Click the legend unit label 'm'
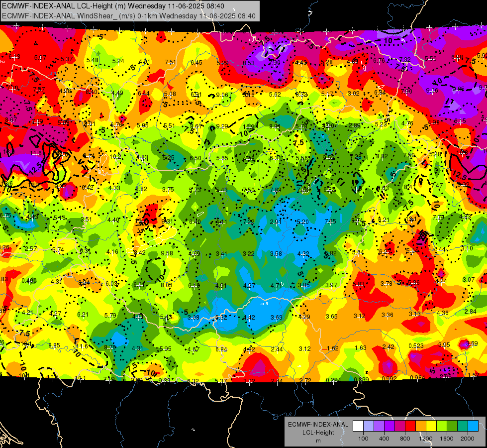Viewport: 487px width, 448px height. [x=318, y=441]
